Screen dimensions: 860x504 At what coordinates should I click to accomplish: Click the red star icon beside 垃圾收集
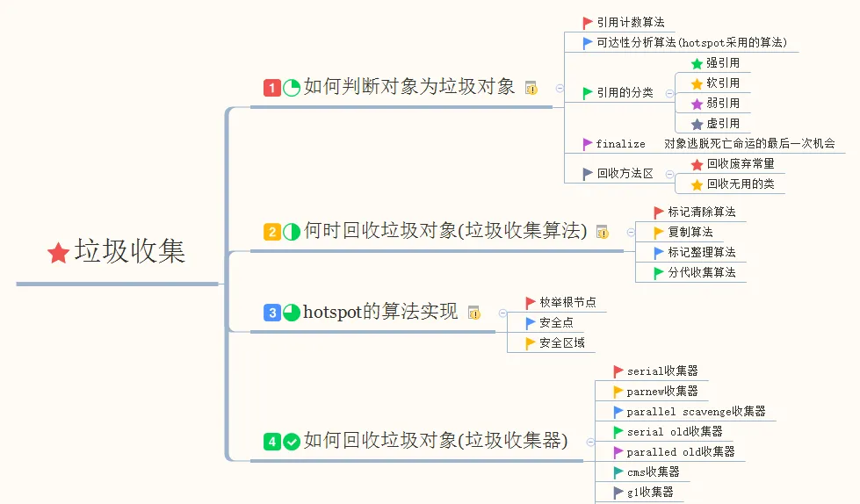pos(58,254)
